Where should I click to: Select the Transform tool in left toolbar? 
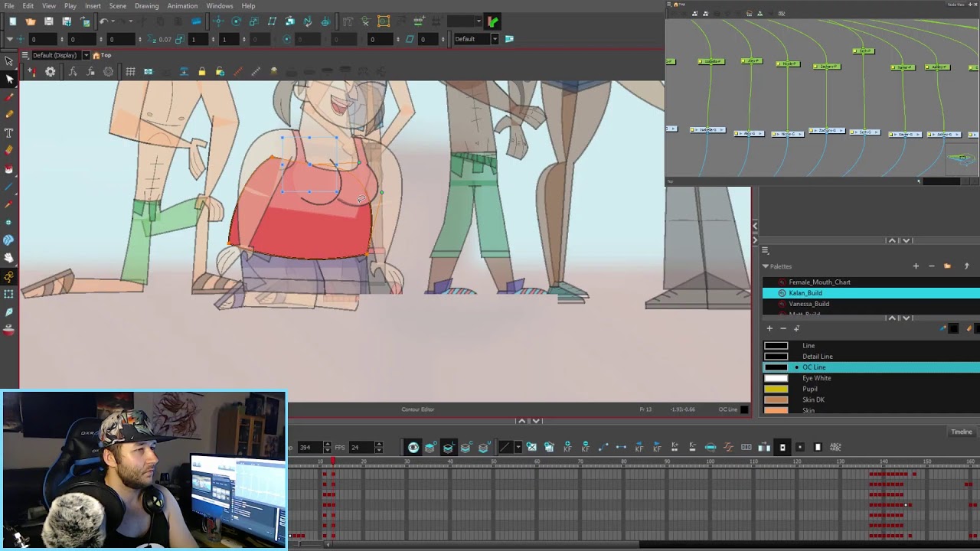pyautogui.click(x=9, y=61)
